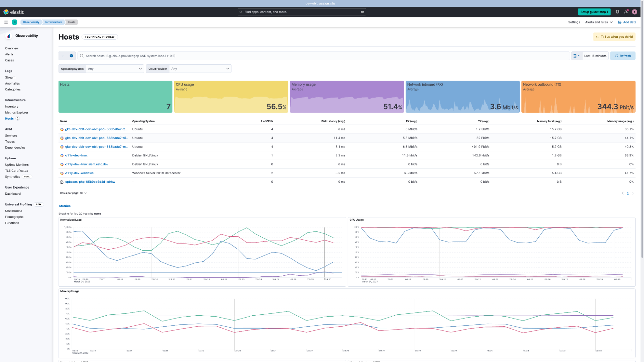This screenshot has width=644, height=362.
Task: Click Setup guide: step 1 button
Action: pos(594,12)
